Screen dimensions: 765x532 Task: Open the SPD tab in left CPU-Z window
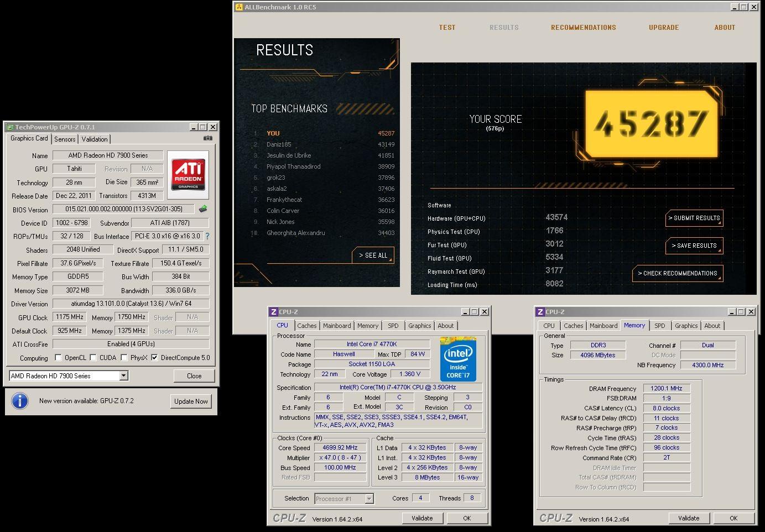pos(393,326)
